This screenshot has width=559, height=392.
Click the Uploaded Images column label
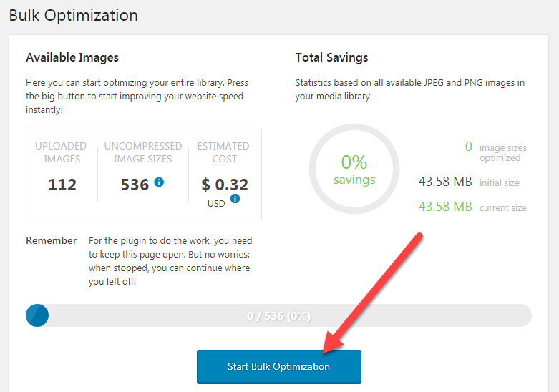pos(61,152)
